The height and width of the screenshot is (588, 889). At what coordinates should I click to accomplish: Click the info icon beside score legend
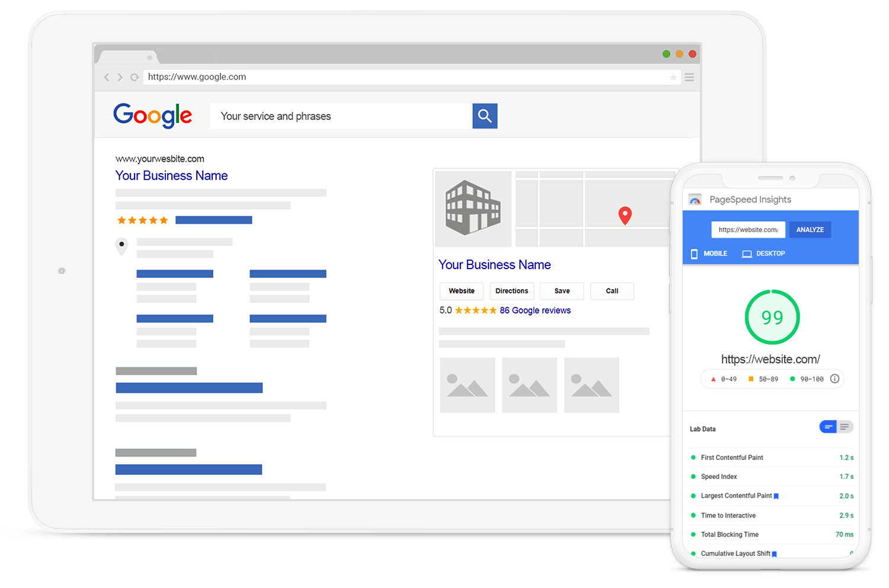coord(834,379)
